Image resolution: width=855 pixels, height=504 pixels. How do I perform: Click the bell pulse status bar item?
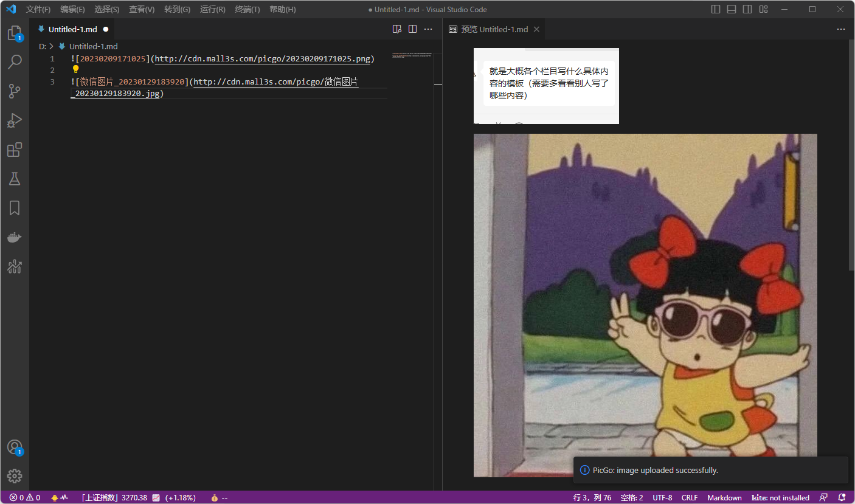click(60, 497)
